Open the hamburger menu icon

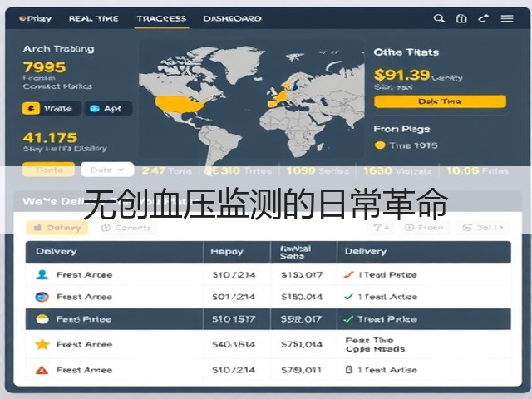tap(507, 18)
